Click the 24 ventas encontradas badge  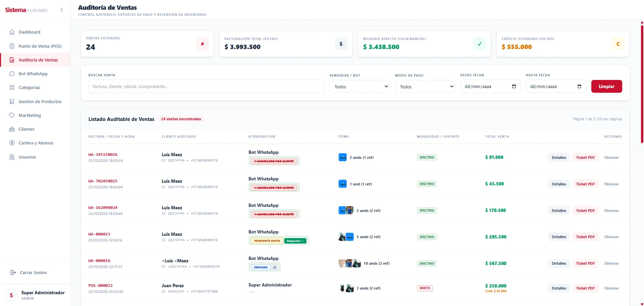tap(181, 119)
